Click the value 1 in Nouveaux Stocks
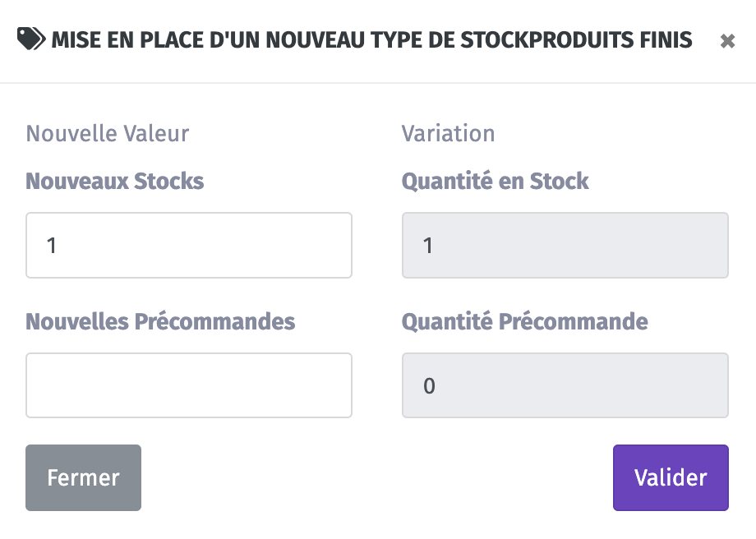756x539 pixels. click(52, 246)
